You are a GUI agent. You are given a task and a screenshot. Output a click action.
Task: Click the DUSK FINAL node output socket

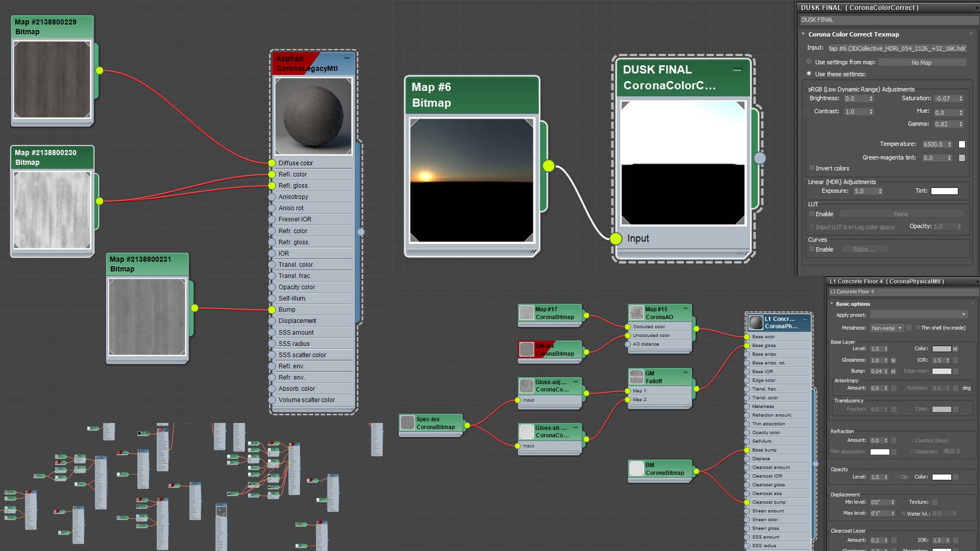tap(760, 158)
